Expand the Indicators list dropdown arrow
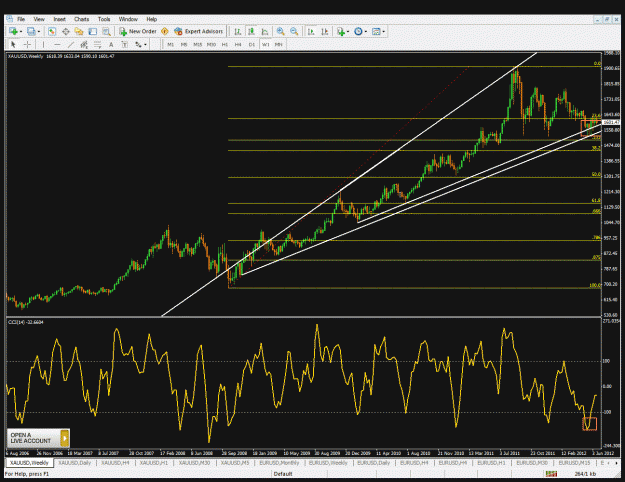Image resolution: width=625 pixels, height=482 pixels. tap(348, 31)
